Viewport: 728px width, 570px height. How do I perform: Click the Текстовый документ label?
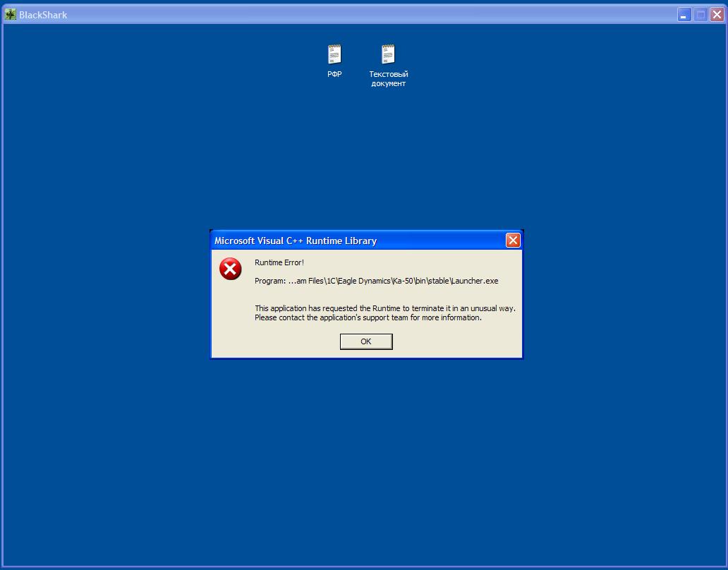pyautogui.click(x=389, y=79)
